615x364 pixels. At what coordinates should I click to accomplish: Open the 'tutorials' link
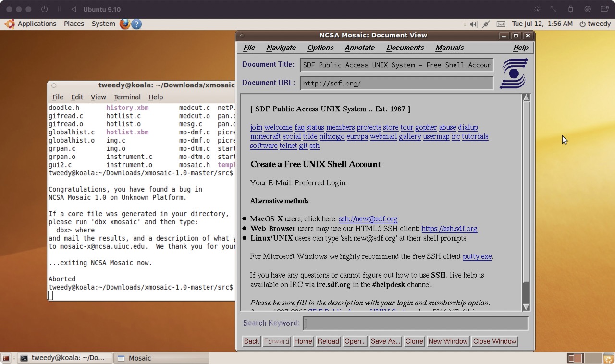click(475, 136)
